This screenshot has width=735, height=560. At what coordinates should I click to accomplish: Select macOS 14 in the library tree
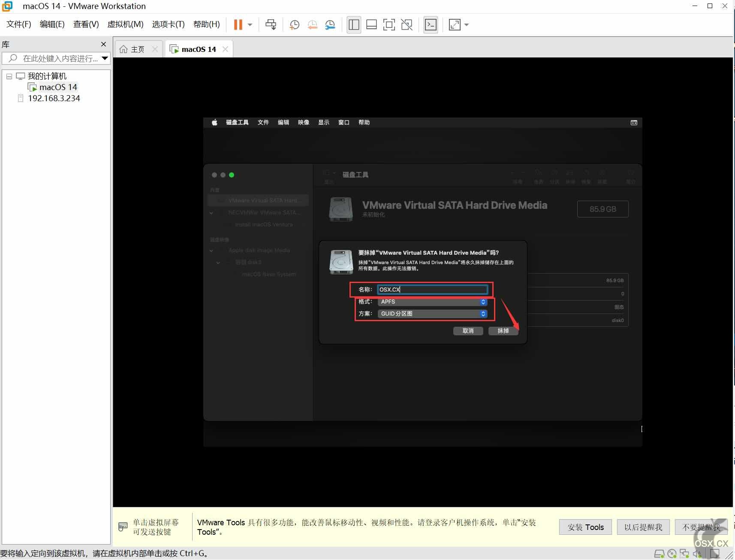pyautogui.click(x=58, y=87)
